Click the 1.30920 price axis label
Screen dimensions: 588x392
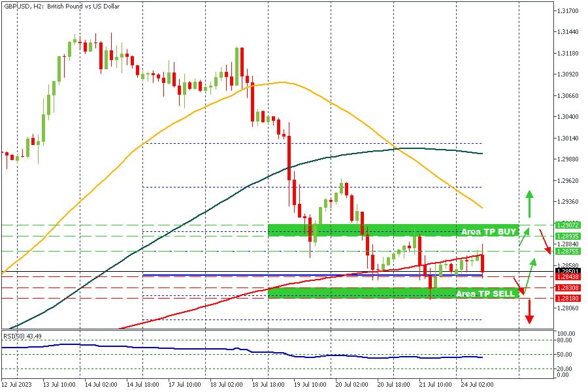[x=567, y=74]
